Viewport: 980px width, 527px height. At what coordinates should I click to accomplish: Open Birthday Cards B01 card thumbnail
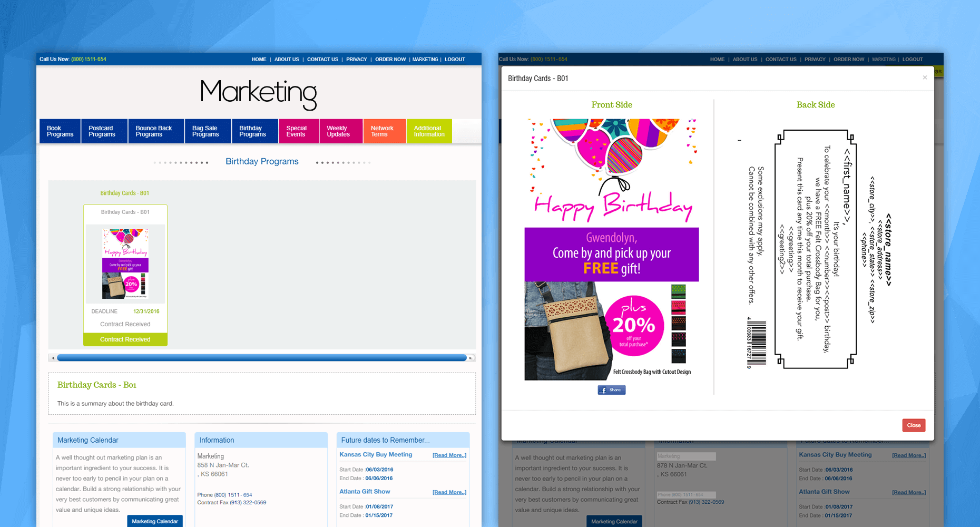pos(125,263)
